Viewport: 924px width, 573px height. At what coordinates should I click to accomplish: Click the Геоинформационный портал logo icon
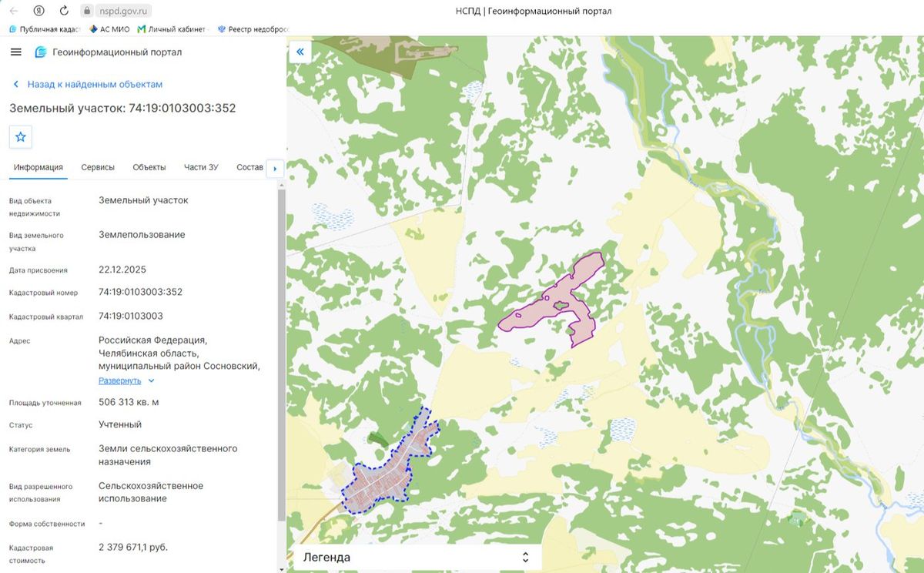click(x=41, y=52)
